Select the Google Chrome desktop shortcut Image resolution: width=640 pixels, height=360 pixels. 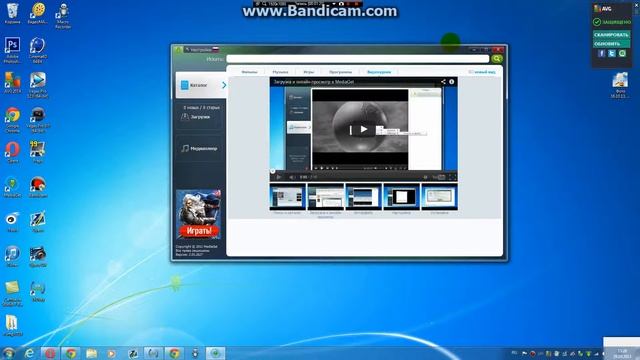point(13,120)
